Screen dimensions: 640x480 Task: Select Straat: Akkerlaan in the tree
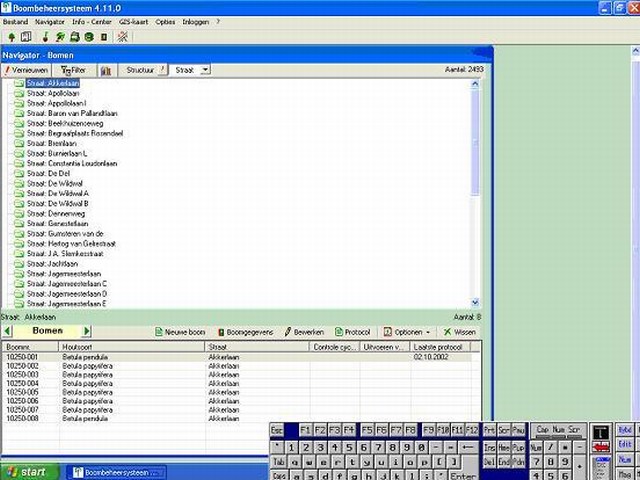click(x=53, y=83)
